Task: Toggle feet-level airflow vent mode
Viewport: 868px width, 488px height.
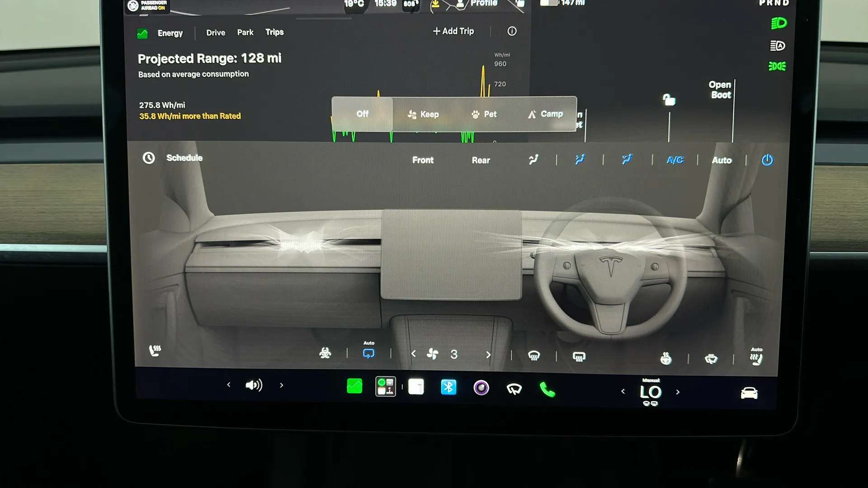Action: click(x=627, y=160)
